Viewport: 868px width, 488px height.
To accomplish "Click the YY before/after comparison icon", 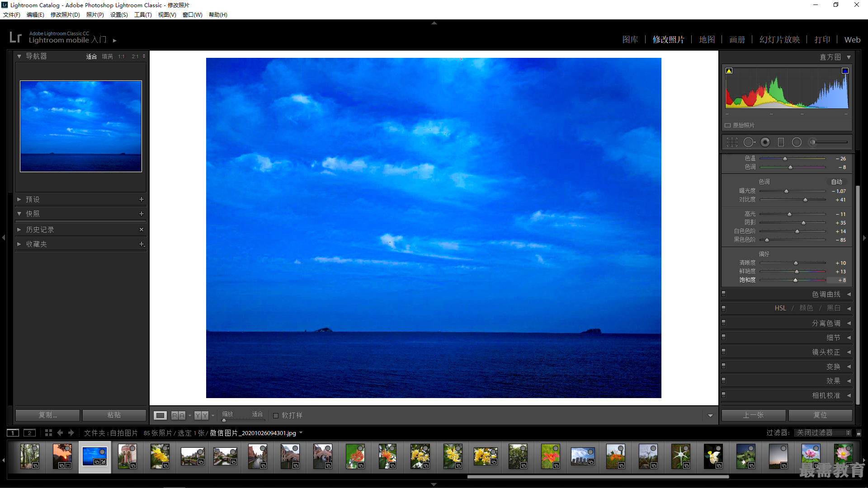I will pyautogui.click(x=202, y=415).
